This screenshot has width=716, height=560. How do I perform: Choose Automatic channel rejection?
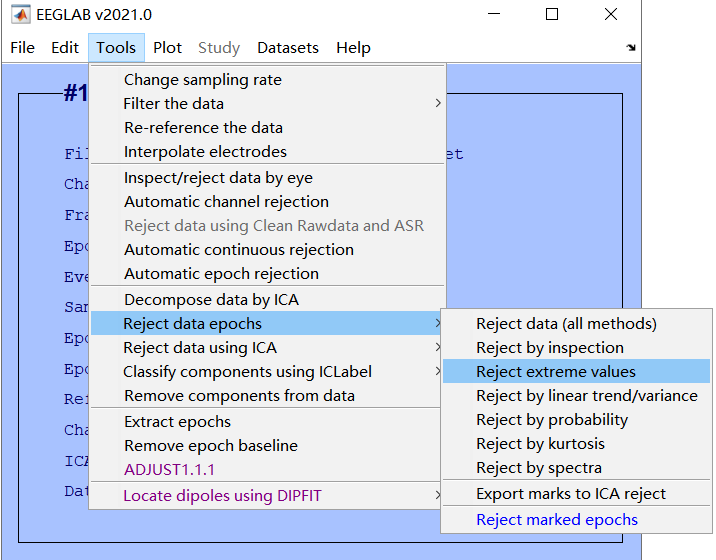point(268,202)
